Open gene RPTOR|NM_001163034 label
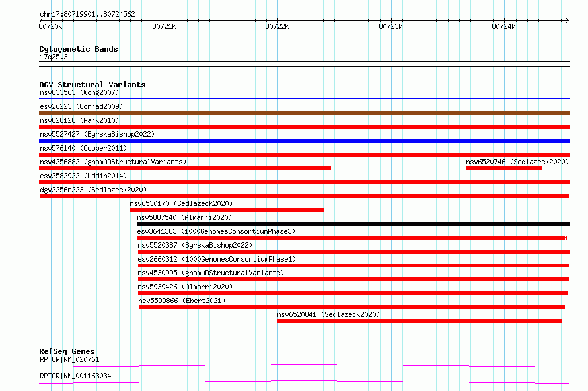The image size is (588, 391). coord(75,376)
